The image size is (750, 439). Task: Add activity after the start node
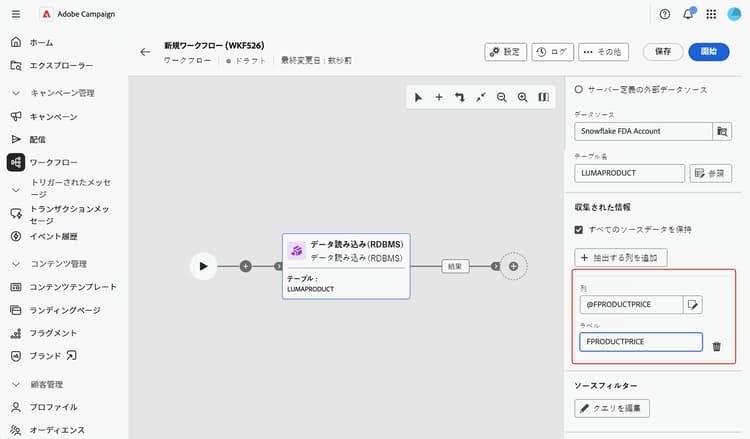click(245, 266)
